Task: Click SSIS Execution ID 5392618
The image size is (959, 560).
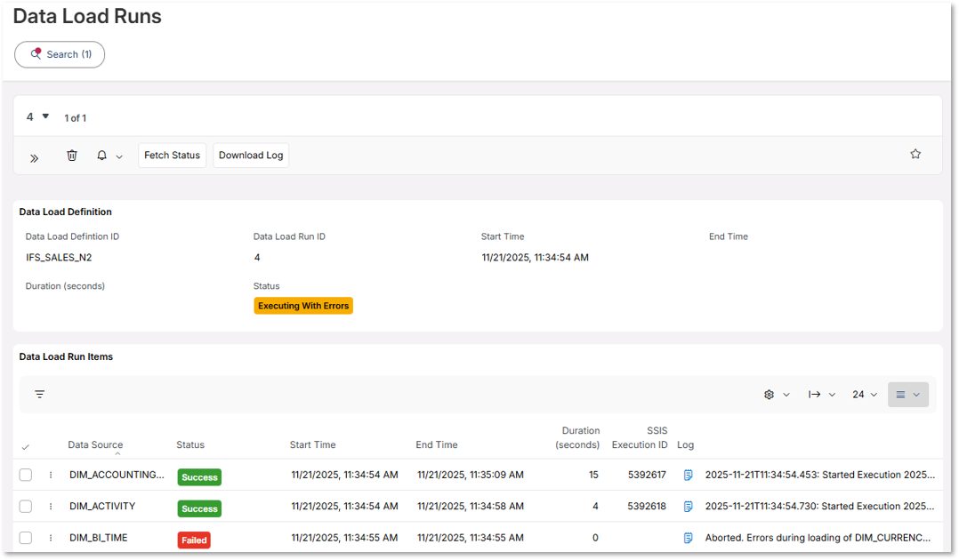Action: [647, 506]
